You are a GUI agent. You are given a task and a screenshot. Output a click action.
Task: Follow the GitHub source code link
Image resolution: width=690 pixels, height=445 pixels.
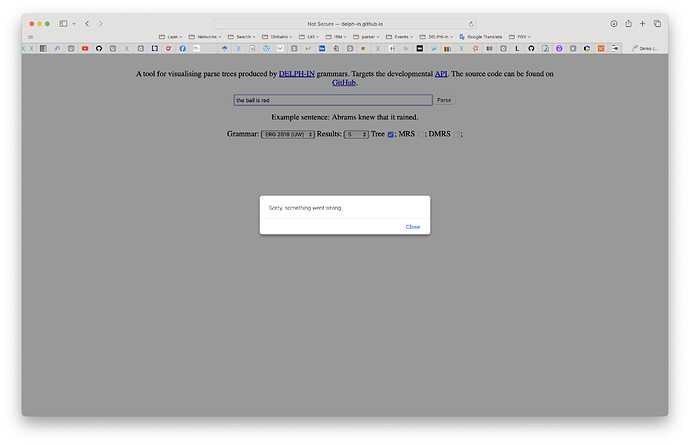[344, 83]
